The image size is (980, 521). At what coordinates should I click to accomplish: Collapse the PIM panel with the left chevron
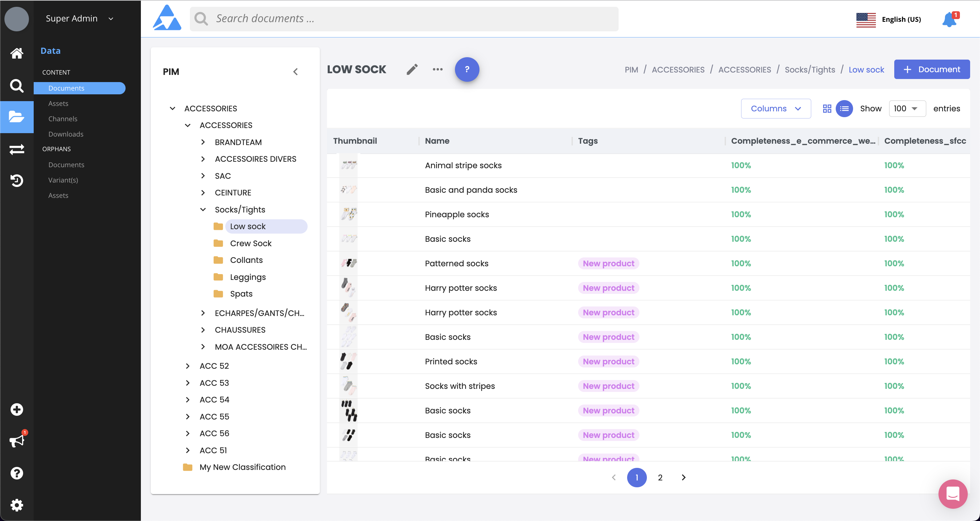click(x=296, y=72)
